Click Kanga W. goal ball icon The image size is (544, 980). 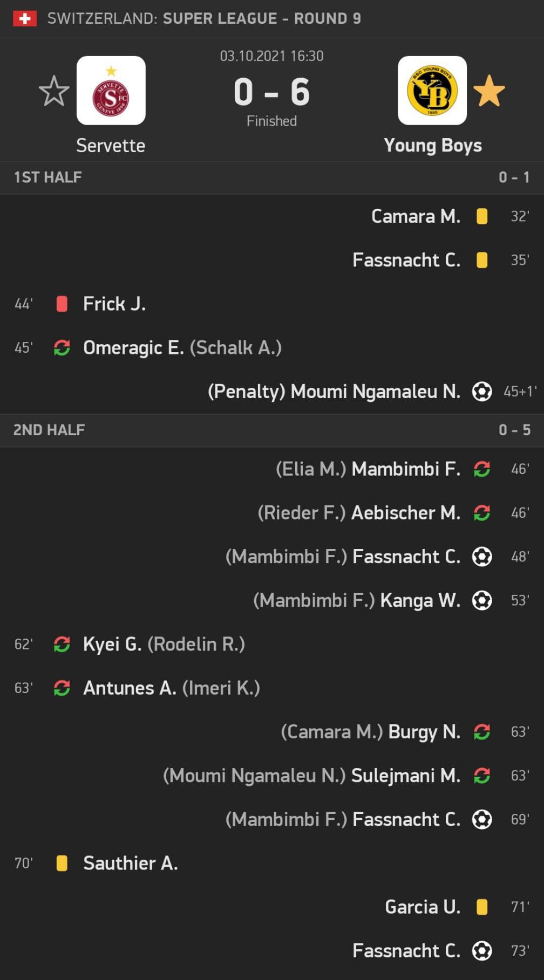click(x=482, y=600)
